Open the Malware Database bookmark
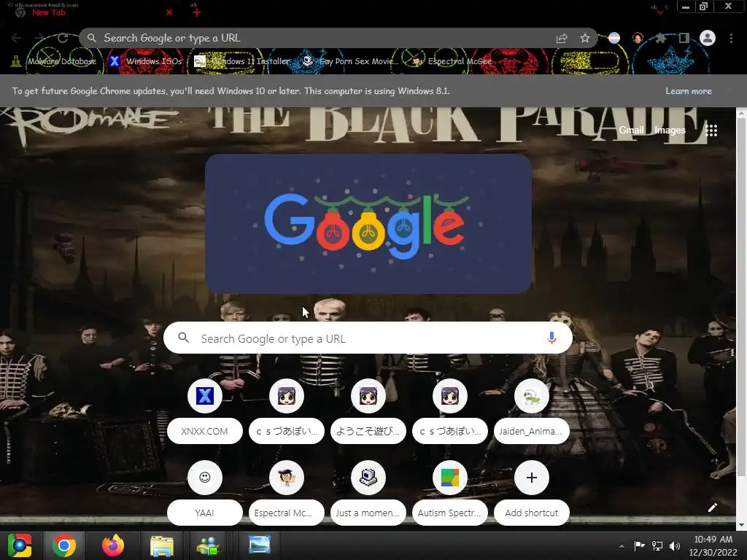This screenshot has height=560, width=747. click(54, 61)
